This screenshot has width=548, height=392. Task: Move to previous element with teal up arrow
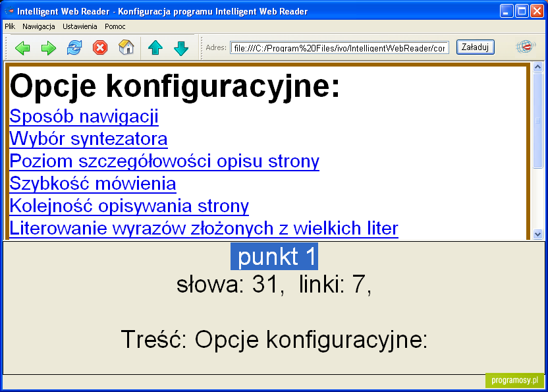click(x=155, y=47)
